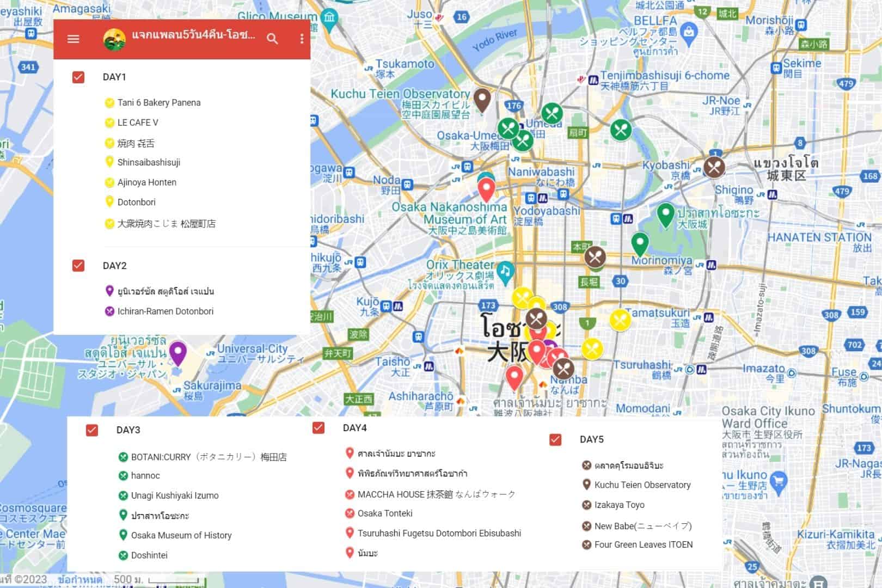
Task: Click the brown Kuchu Teien Observatory map pin
Action: (x=482, y=100)
